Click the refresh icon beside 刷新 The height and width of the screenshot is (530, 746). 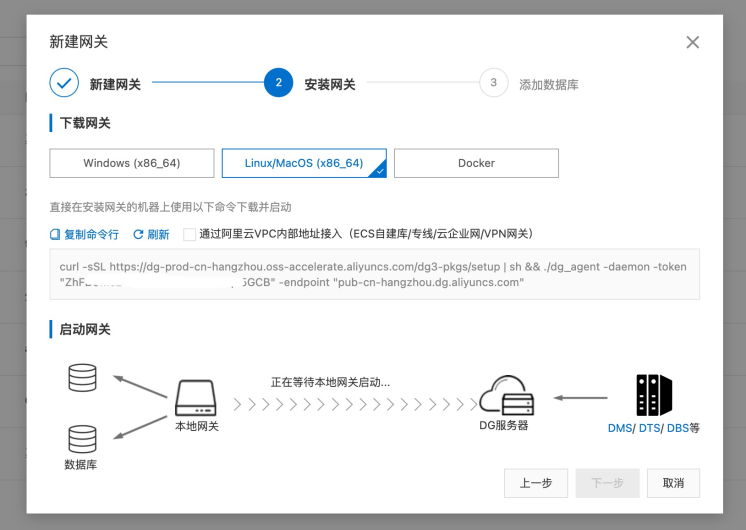[138, 234]
